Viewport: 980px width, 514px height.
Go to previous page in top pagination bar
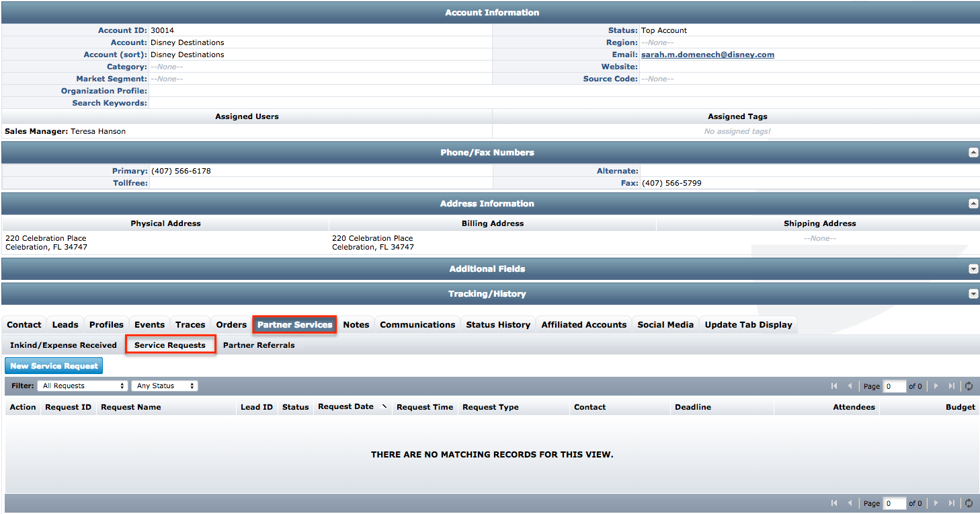(x=850, y=386)
